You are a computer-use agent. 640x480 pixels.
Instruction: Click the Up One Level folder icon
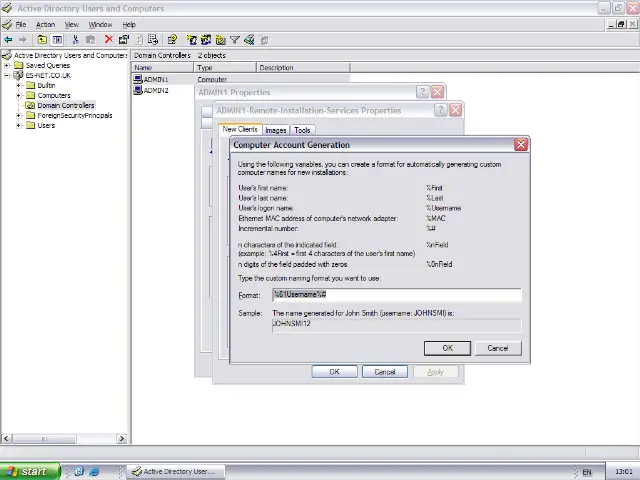(42, 40)
